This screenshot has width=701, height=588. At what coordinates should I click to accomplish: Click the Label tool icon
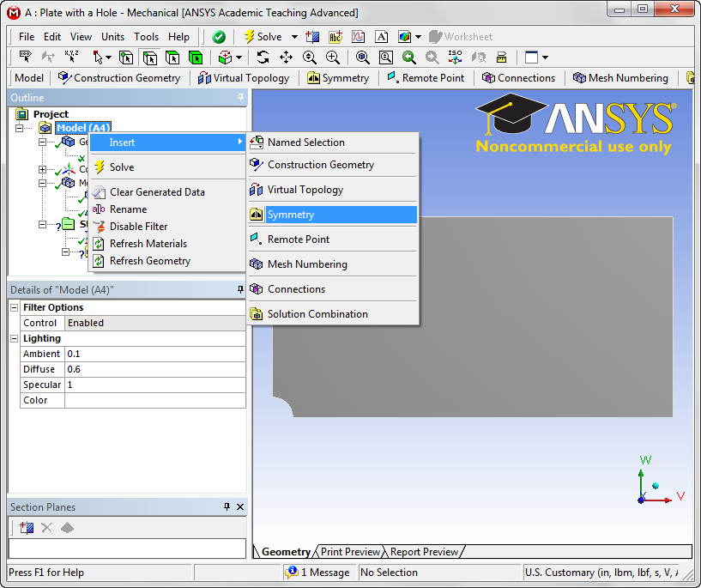26,58
